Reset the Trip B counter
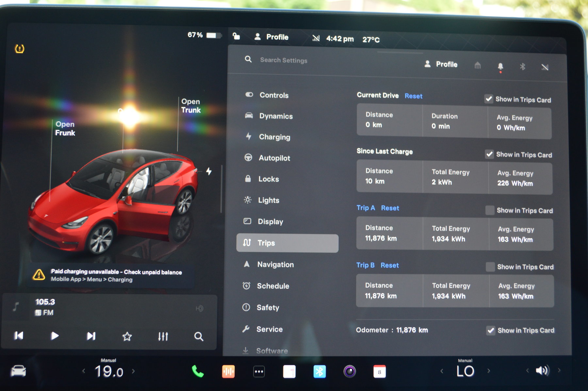The image size is (588, 391). click(389, 265)
